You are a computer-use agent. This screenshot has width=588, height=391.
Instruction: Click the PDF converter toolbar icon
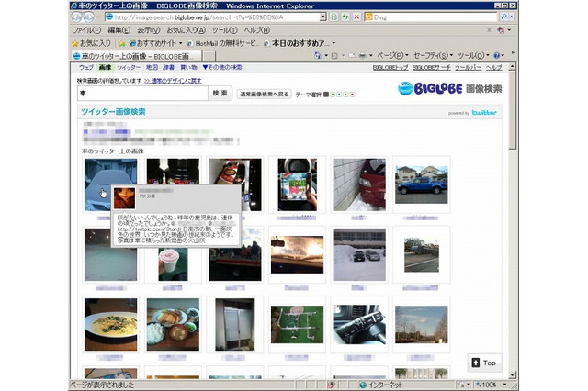click(x=500, y=30)
